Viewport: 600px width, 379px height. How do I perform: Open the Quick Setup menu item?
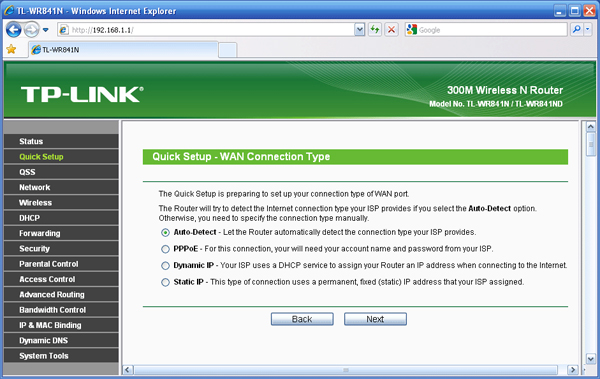[61, 157]
